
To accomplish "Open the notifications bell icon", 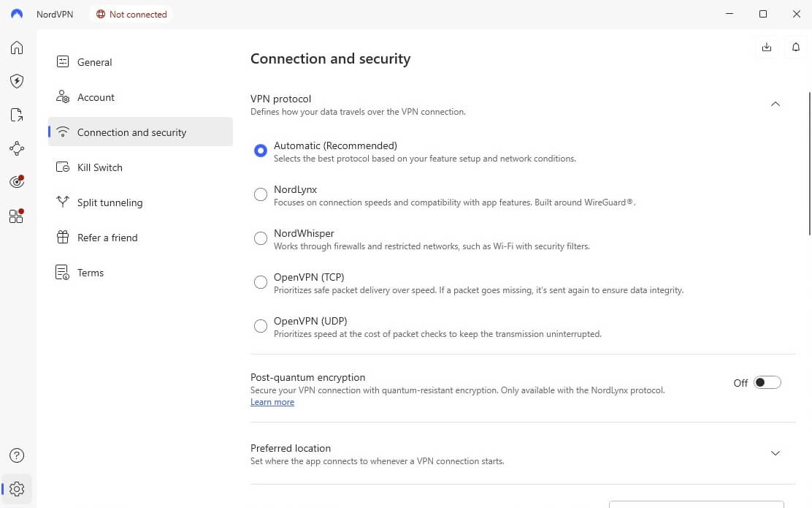I will tap(795, 48).
